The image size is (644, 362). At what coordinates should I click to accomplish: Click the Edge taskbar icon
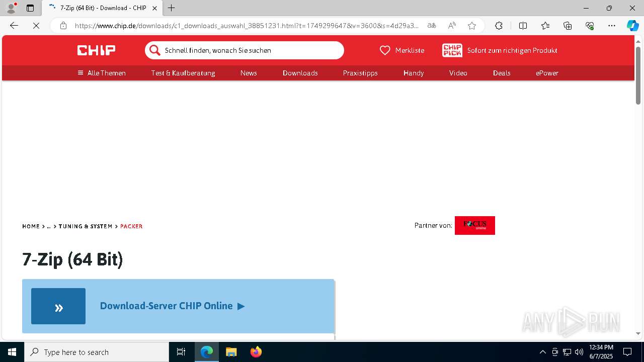207,352
